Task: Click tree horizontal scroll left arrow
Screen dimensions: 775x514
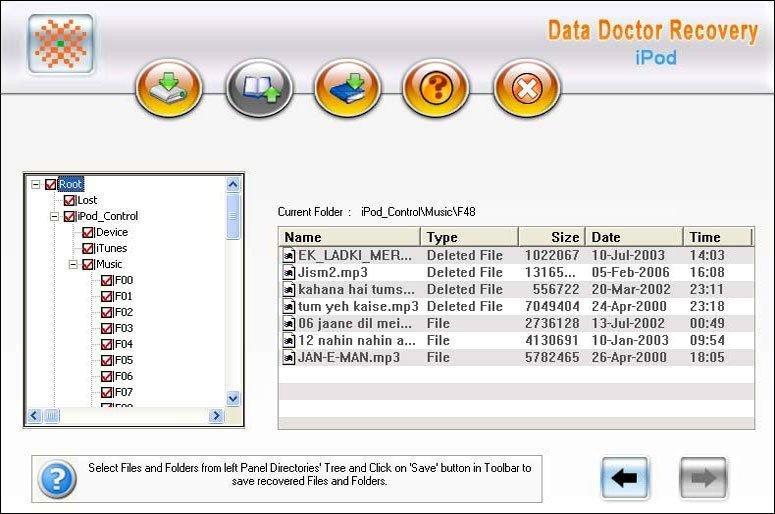Action: [34, 416]
